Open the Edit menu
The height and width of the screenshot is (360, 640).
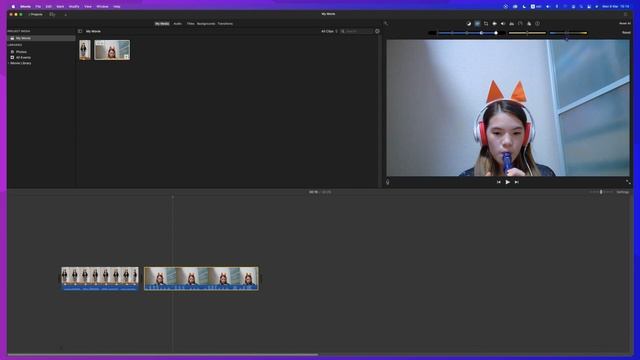(x=49, y=7)
